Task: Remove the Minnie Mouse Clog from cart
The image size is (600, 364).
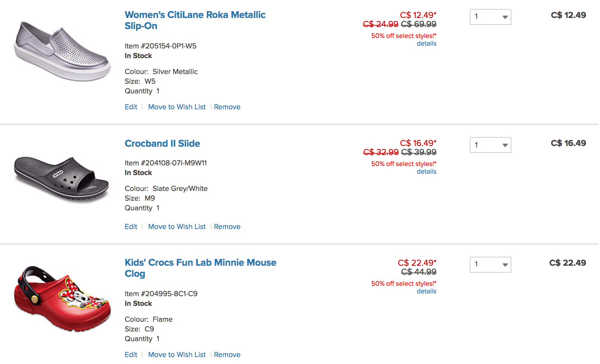Action: 227,355
